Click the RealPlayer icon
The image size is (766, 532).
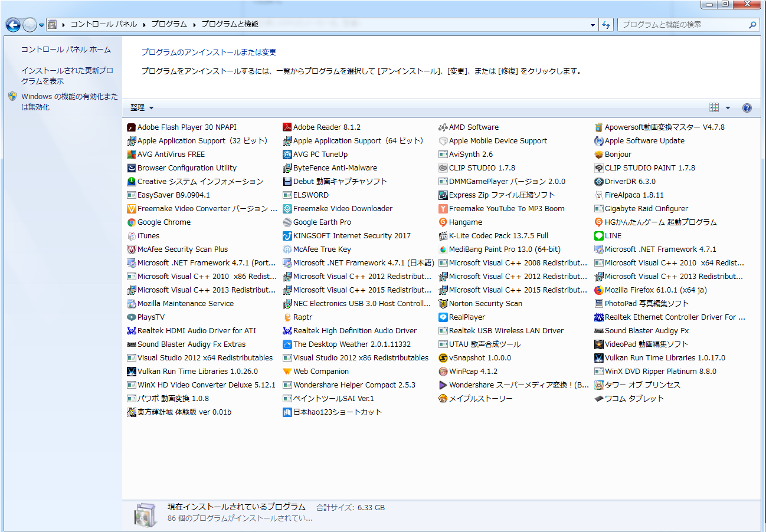click(x=444, y=317)
